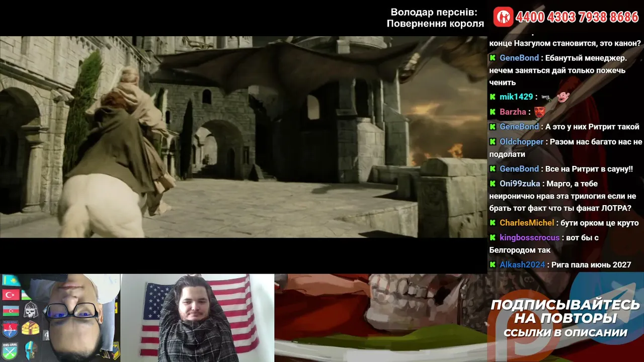Click the K badge next to Alkash2024
This screenshot has height=362, width=644.
click(493, 264)
